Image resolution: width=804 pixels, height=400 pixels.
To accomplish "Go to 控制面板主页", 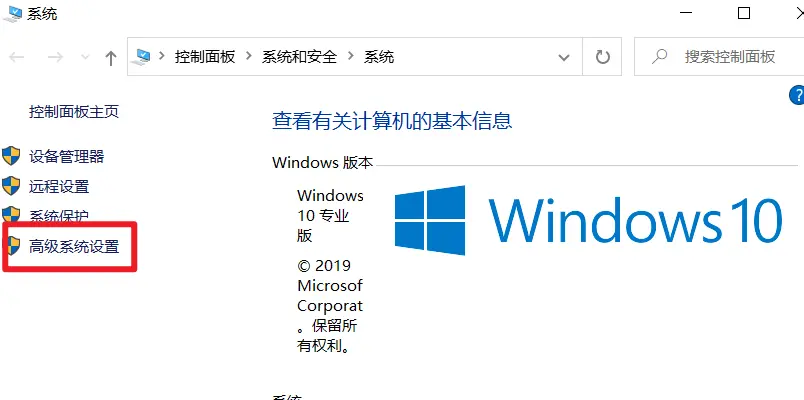I will point(74,111).
